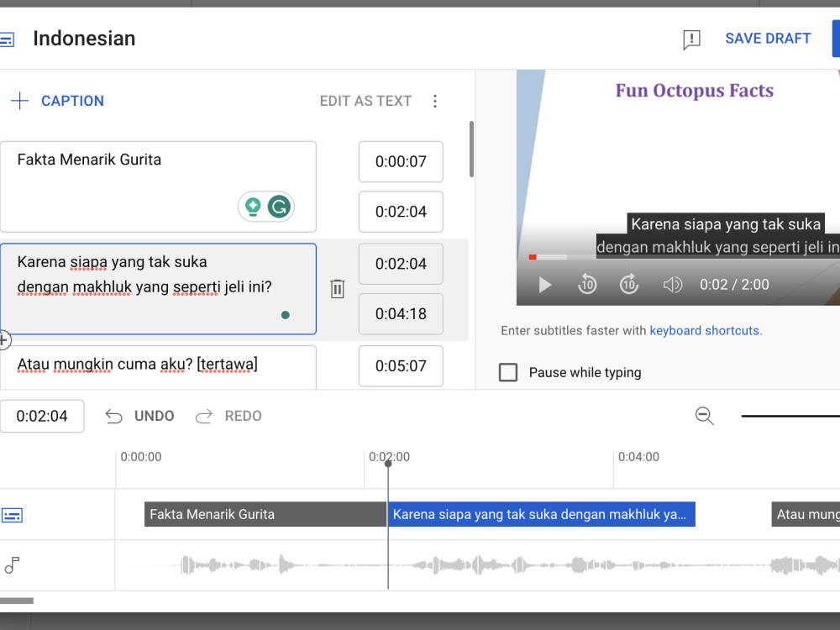Click the 'Karena siapa yang tak suka' caption box
The image size is (840, 630).
pyautogui.click(x=158, y=289)
